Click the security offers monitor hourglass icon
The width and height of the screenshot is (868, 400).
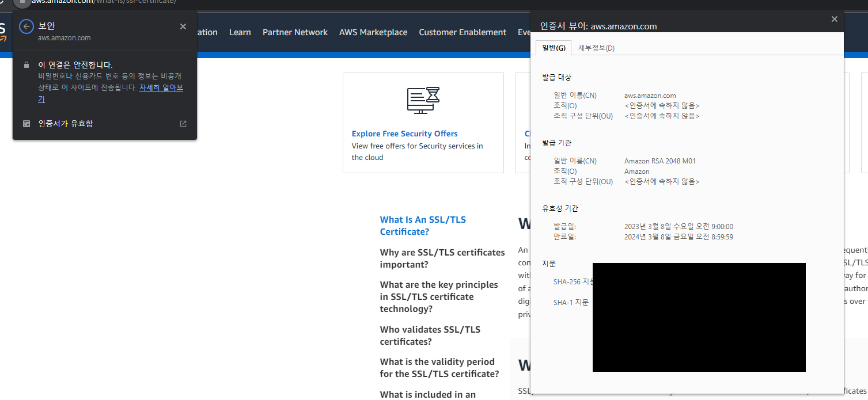pos(423,100)
